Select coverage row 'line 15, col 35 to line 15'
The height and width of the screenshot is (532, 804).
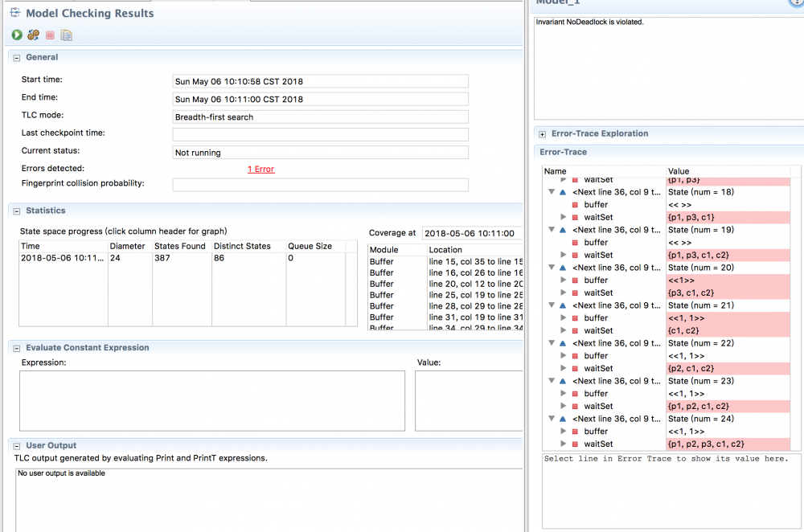pyautogui.click(x=476, y=262)
